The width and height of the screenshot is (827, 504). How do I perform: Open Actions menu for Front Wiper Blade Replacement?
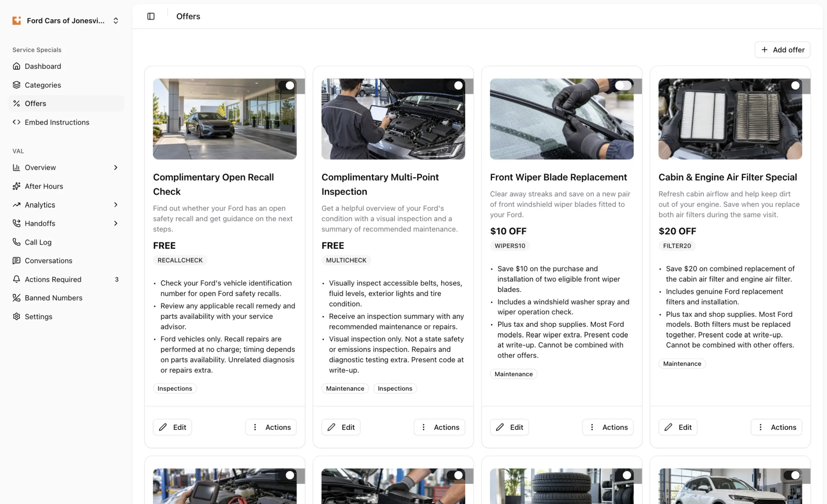[608, 427]
